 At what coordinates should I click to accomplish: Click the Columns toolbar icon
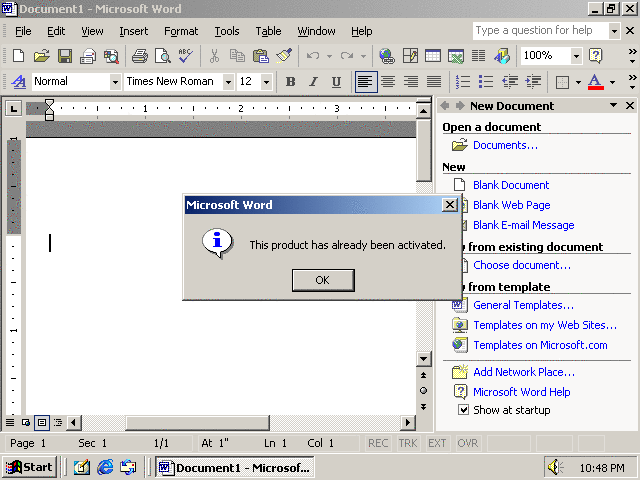478,56
